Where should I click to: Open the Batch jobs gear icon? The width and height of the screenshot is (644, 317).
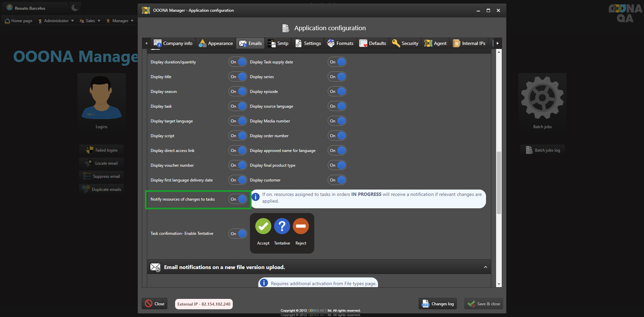tap(542, 98)
